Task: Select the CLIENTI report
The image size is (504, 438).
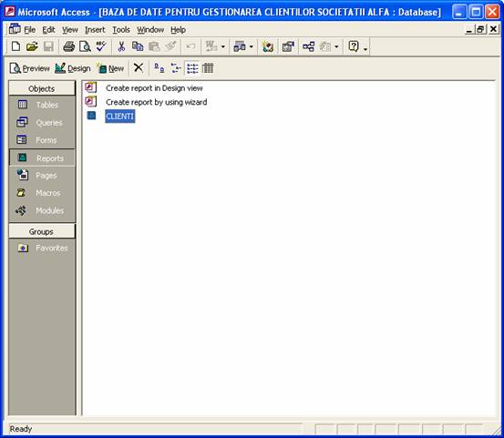Action: point(120,117)
